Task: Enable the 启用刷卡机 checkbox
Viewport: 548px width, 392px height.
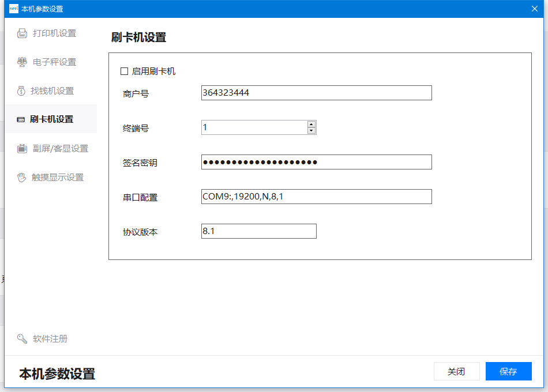Action: pos(124,71)
